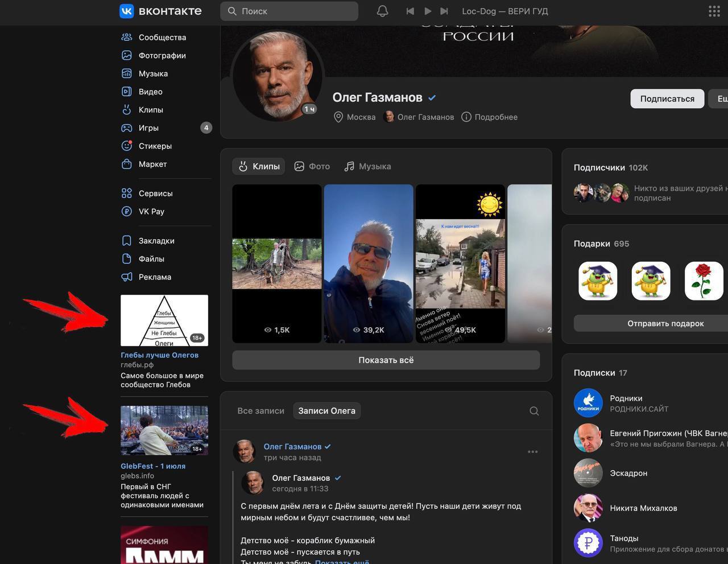Open the Глебы лучше Олегов ad
Screen dimensions: 728x564
point(159,355)
